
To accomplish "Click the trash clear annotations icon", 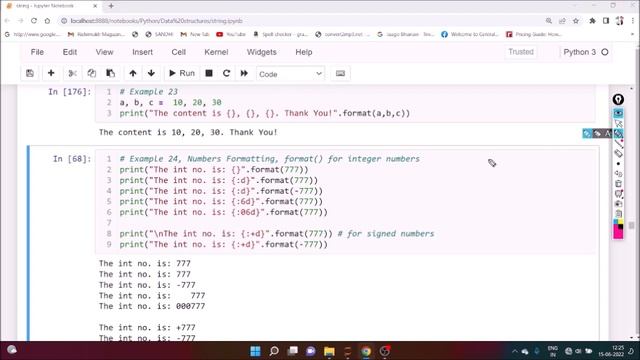I will [x=618, y=184].
